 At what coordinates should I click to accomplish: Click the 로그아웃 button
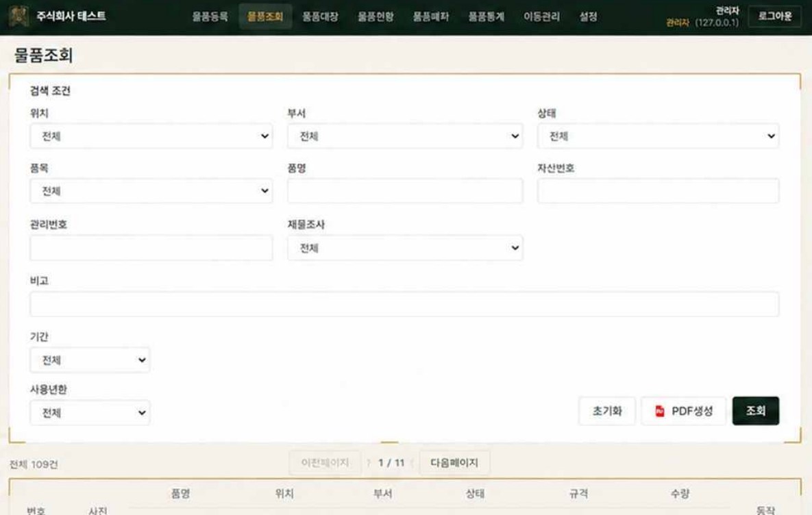(775, 16)
